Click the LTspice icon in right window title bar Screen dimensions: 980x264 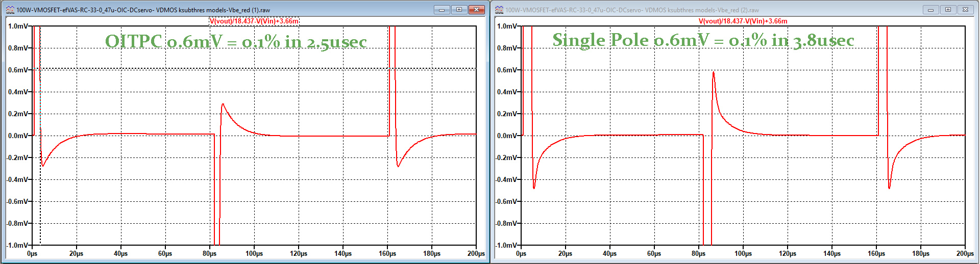click(499, 10)
